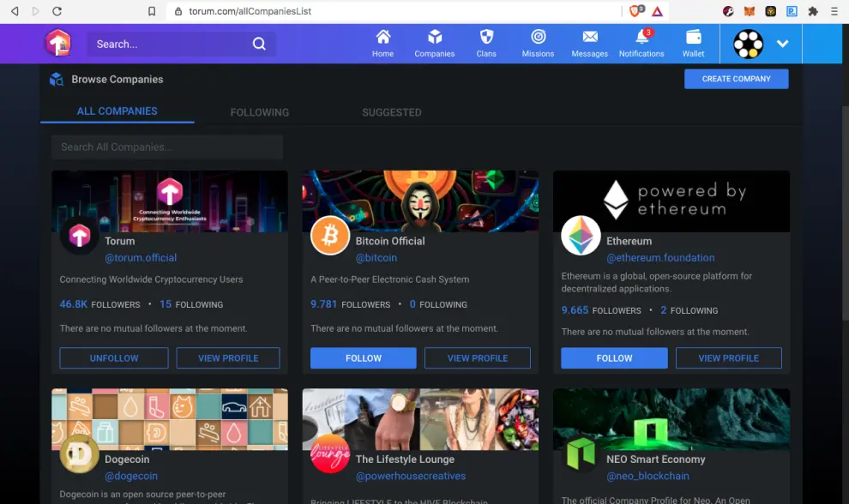The width and height of the screenshot is (849, 504).
Task: Unfollow the Torum company
Action: [x=114, y=358]
